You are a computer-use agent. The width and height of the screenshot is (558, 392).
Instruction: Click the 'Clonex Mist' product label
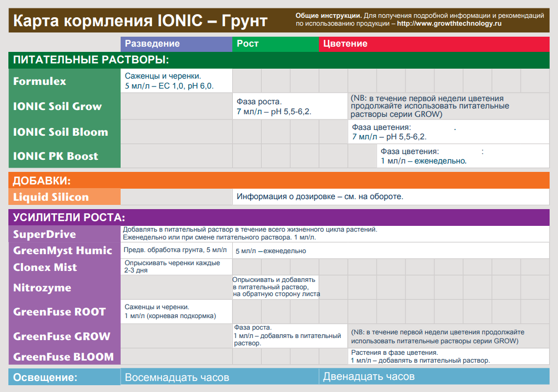click(45, 267)
